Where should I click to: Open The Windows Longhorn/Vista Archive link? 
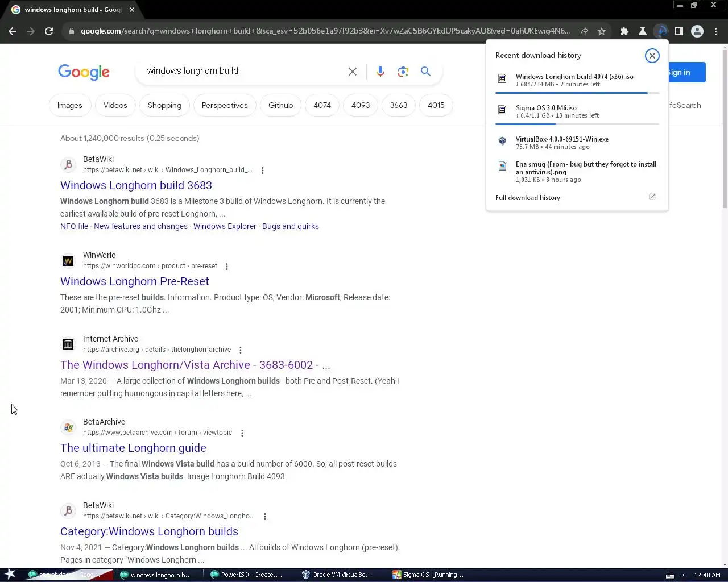click(195, 365)
